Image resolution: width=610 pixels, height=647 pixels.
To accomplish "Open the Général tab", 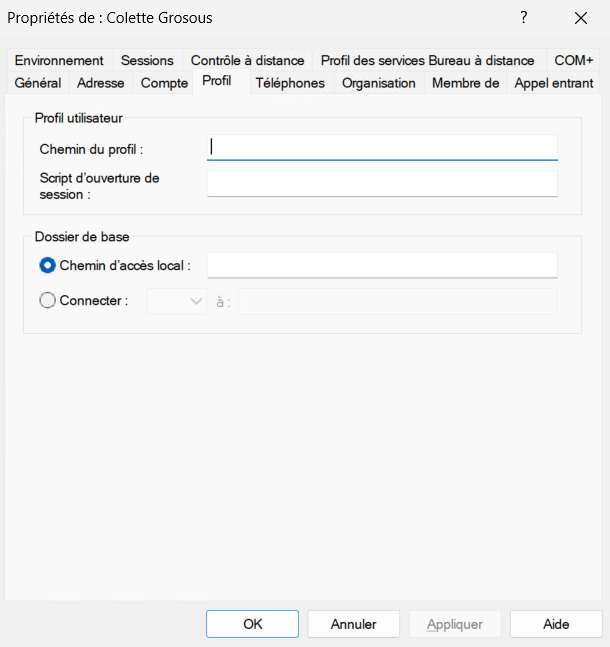I will coord(38,83).
